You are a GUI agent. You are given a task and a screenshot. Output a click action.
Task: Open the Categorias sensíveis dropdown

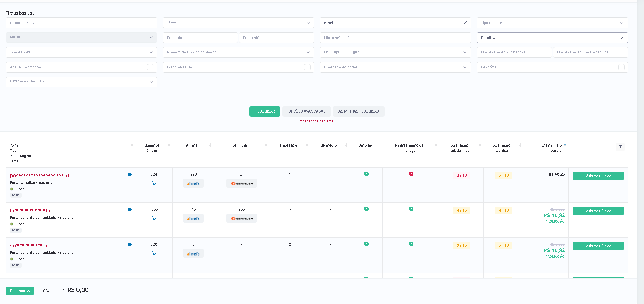[81, 82]
